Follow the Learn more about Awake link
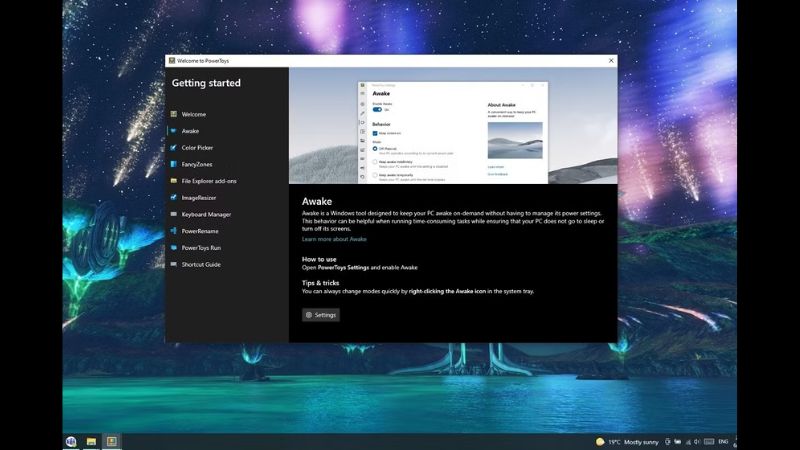The height and width of the screenshot is (450, 800). coord(334,239)
